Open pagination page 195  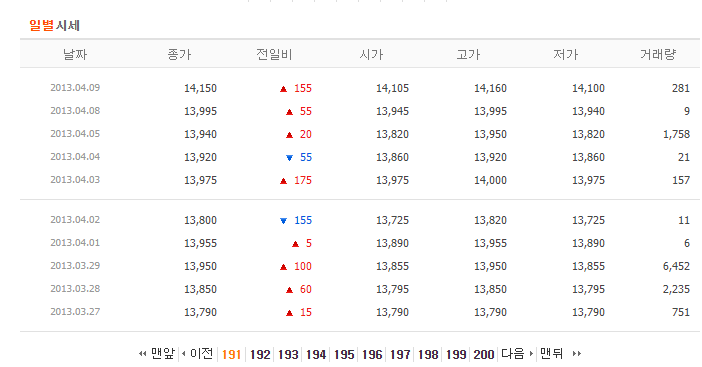pyautogui.click(x=344, y=354)
